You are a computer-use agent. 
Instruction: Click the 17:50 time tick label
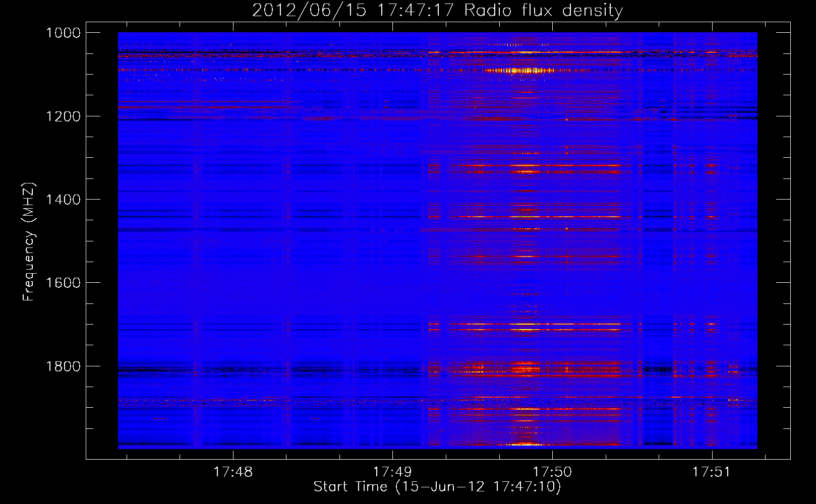click(x=552, y=472)
